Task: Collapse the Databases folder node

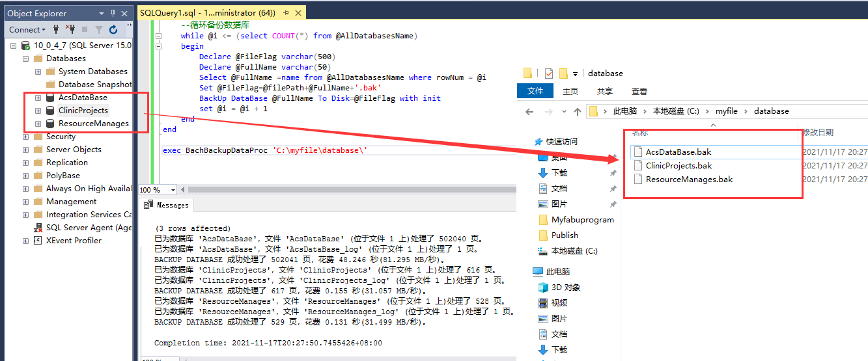Action: pyautogui.click(x=25, y=59)
